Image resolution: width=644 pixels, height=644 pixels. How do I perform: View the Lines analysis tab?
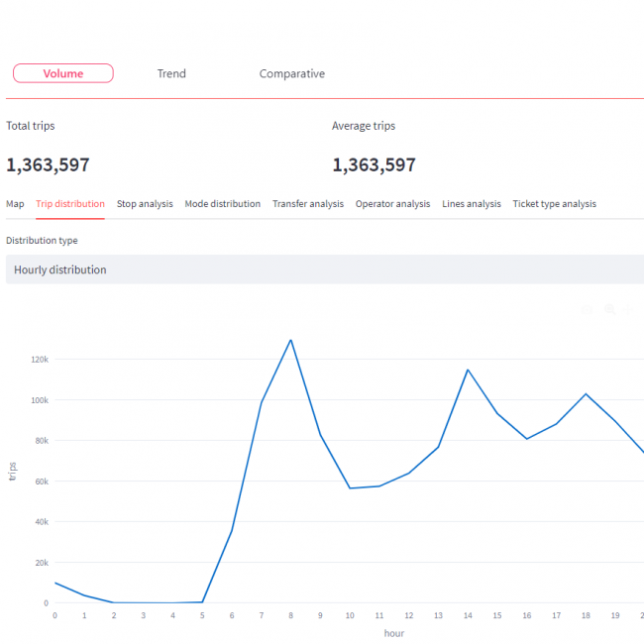472,204
